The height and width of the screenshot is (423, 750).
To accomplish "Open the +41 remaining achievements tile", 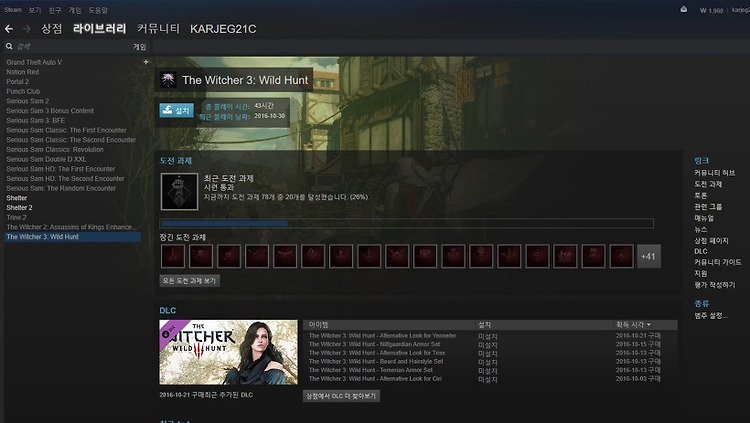I will pos(649,256).
